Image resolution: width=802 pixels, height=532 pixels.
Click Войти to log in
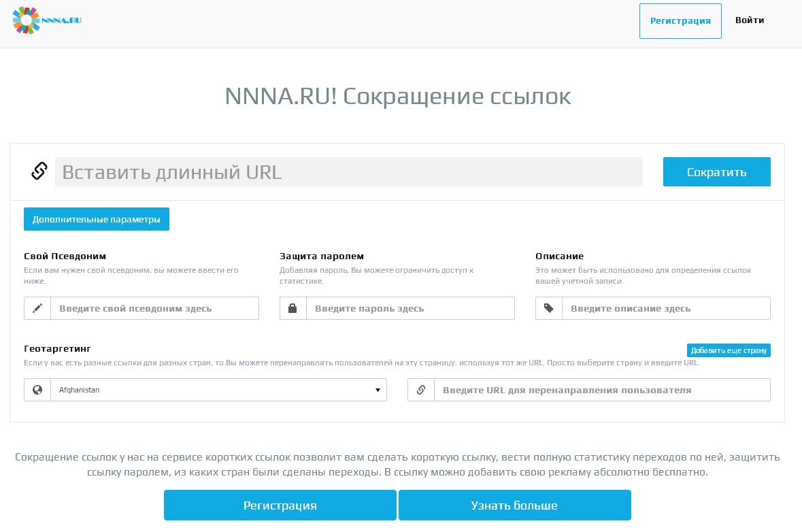(x=750, y=20)
